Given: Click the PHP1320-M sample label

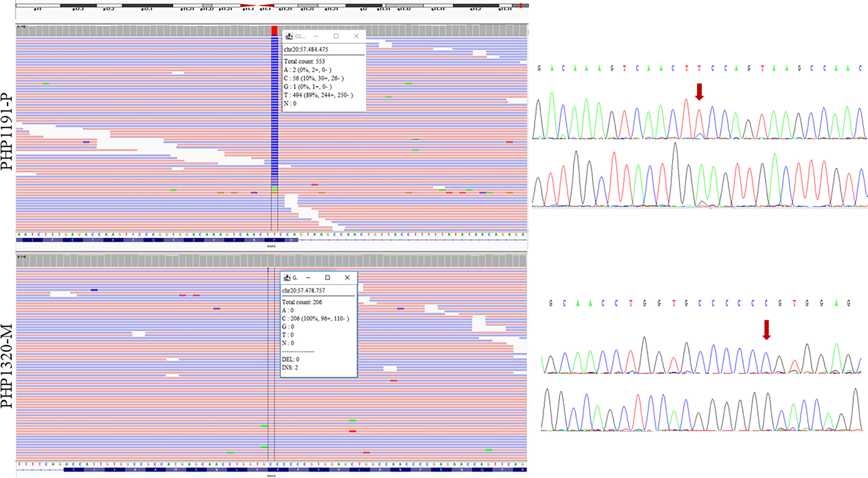Looking at the screenshot, I should [7, 366].
